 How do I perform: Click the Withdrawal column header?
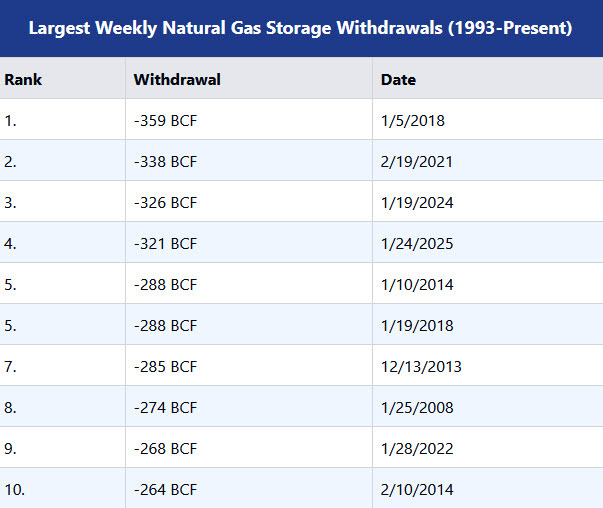[177, 79]
